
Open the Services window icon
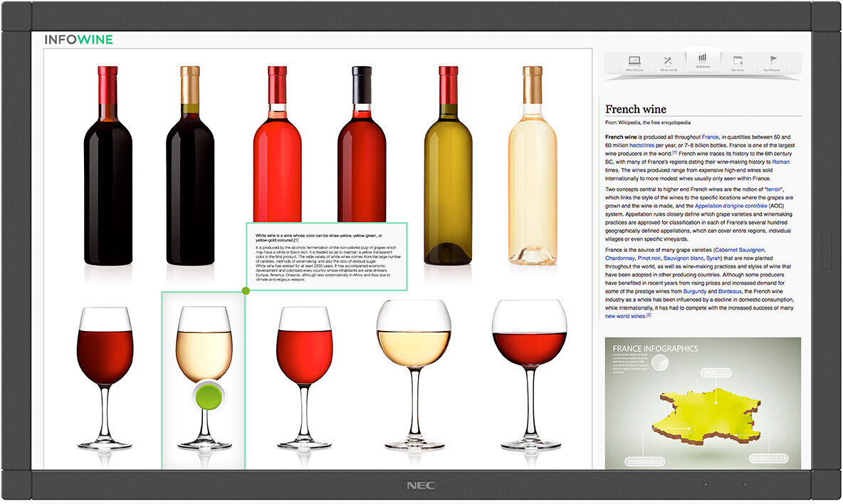[x=738, y=62]
